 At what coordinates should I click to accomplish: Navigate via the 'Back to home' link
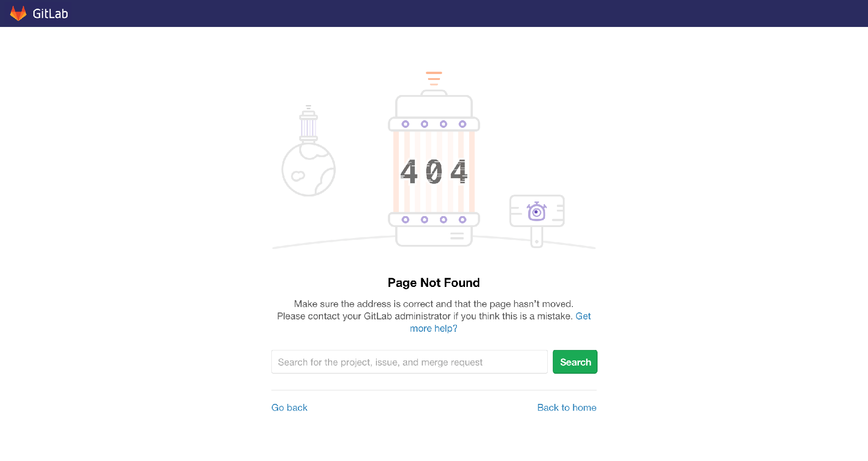pos(566,408)
